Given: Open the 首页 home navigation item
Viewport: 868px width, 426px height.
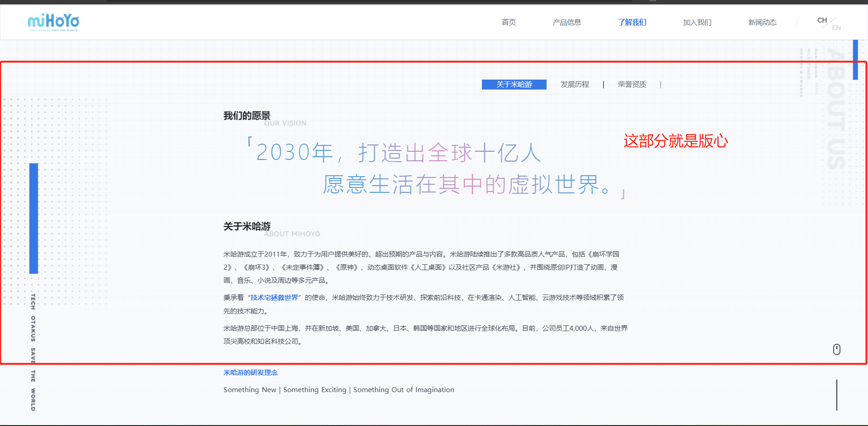Looking at the screenshot, I should [509, 22].
